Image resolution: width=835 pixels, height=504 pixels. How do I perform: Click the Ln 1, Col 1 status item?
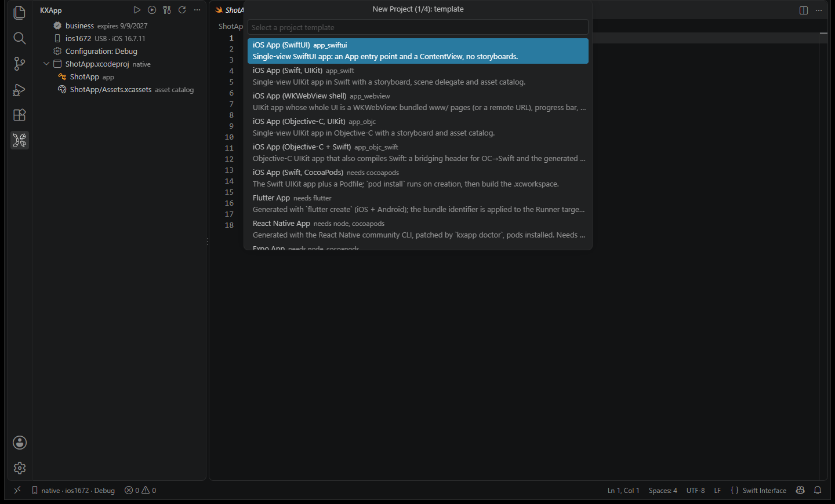click(x=623, y=491)
